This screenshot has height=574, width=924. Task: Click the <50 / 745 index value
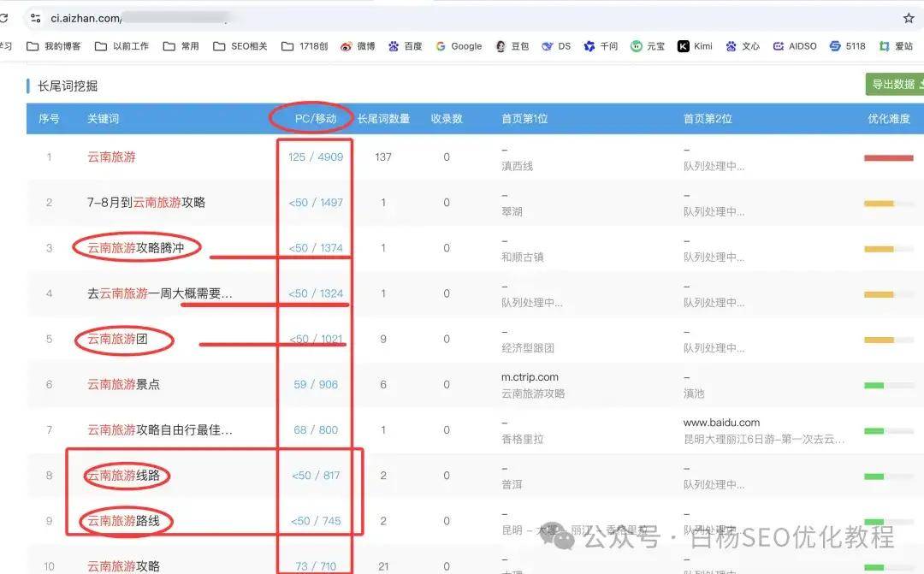click(316, 520)
